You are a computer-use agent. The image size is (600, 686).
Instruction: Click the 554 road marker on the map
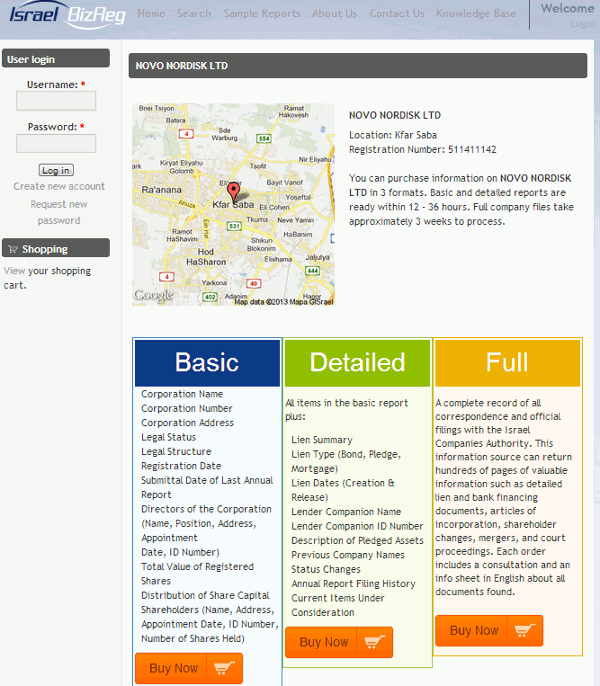pyautogui.click(x=264, y=139)
